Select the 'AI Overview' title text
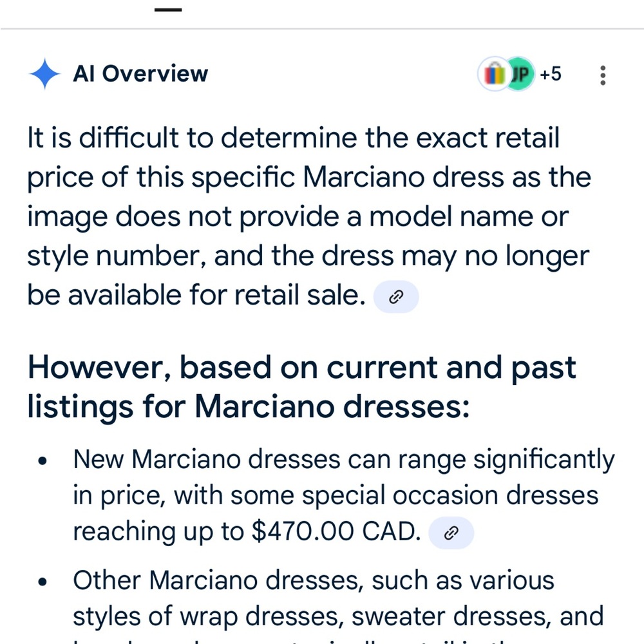 140,74
